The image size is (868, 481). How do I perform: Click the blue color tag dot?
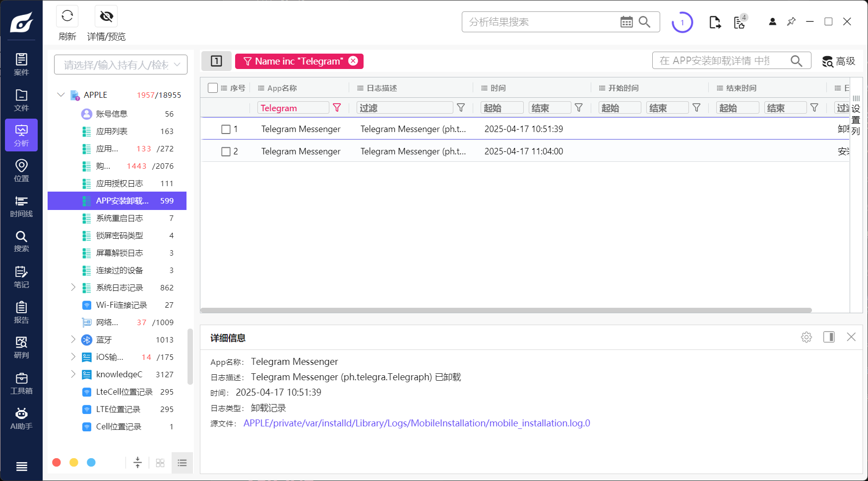click(x=91, y=463)
